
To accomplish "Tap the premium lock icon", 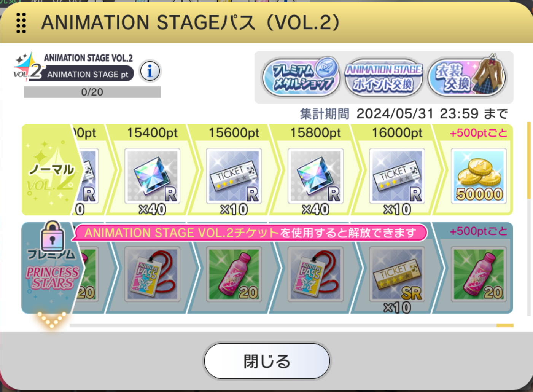I will coord(52,236).
